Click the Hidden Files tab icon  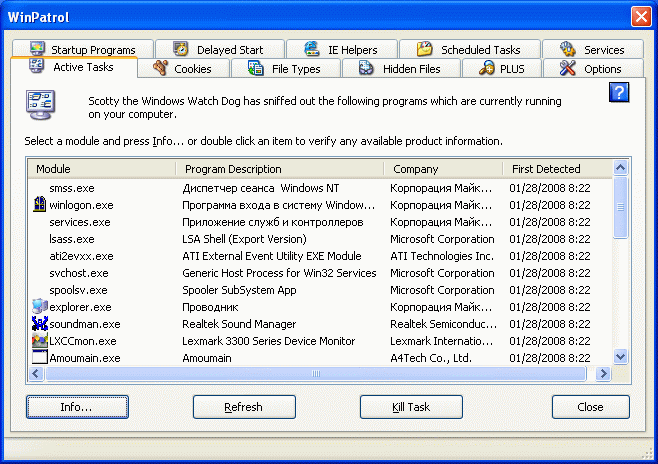tap(366, 68)
